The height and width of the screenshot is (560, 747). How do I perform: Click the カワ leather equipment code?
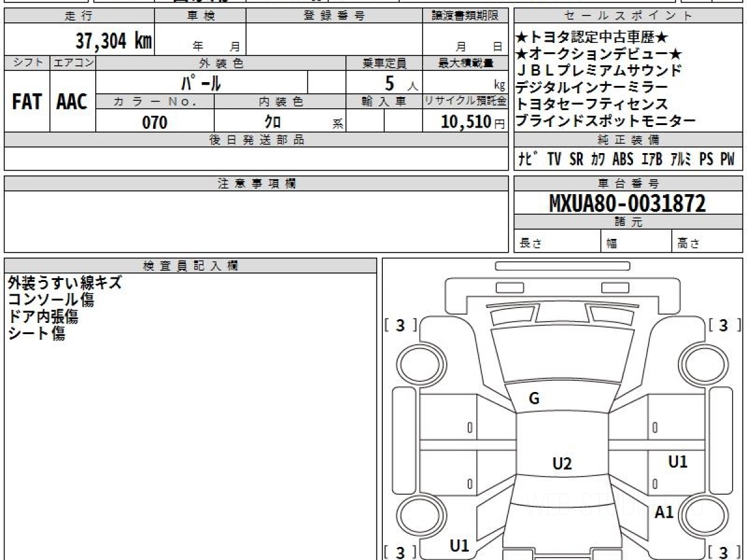[598, 159]
